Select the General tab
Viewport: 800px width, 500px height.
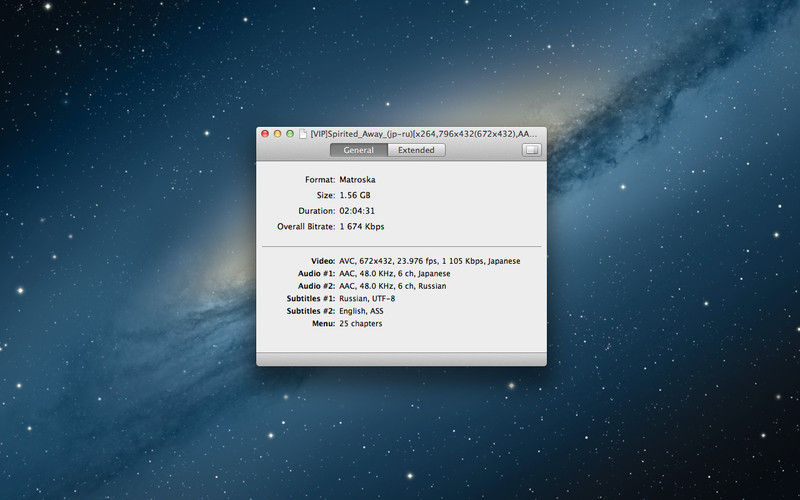(359, 150)
